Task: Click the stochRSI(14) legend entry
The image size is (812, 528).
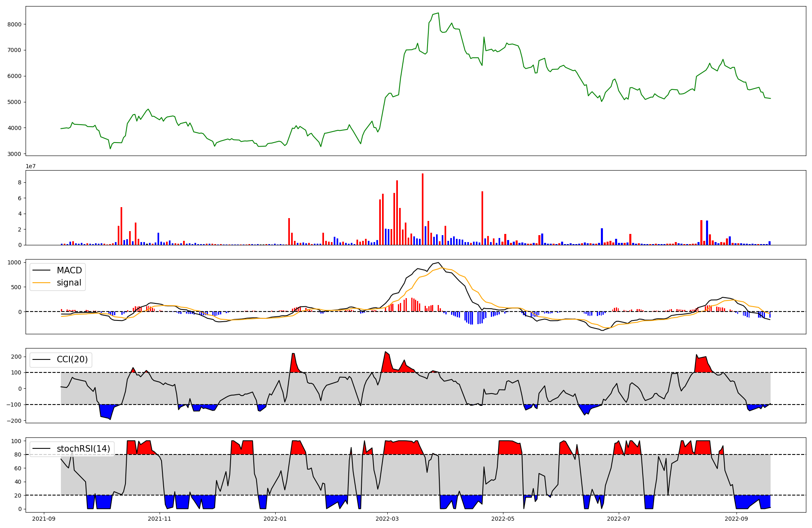Action: (83, 448)
